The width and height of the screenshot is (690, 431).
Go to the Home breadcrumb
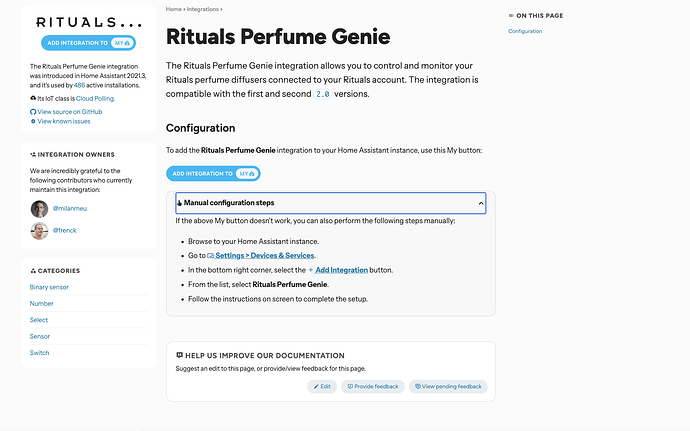(x=173, y=9)
